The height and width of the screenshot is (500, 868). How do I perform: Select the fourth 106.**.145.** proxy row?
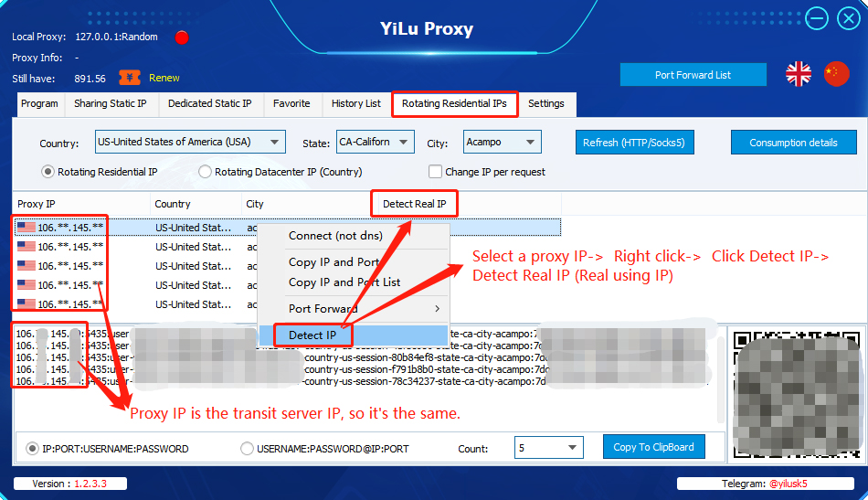(x=288, y=284)
